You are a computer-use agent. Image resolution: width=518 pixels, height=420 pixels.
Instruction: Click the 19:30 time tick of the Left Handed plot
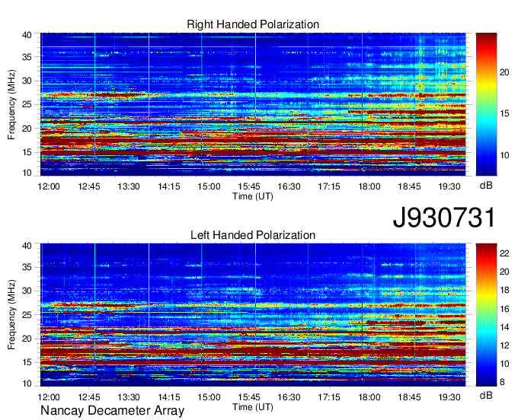pyautogui.click(x=449, y=397)
